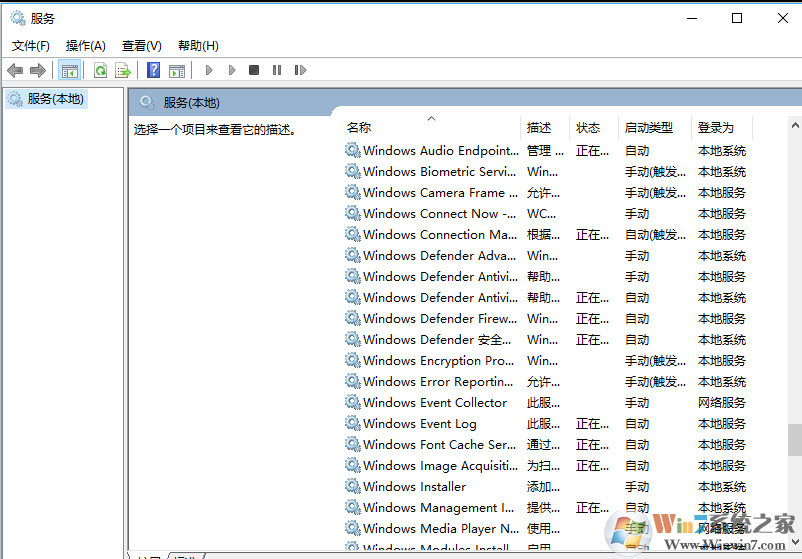Click the Pause service icon

[x=277, y=70]
